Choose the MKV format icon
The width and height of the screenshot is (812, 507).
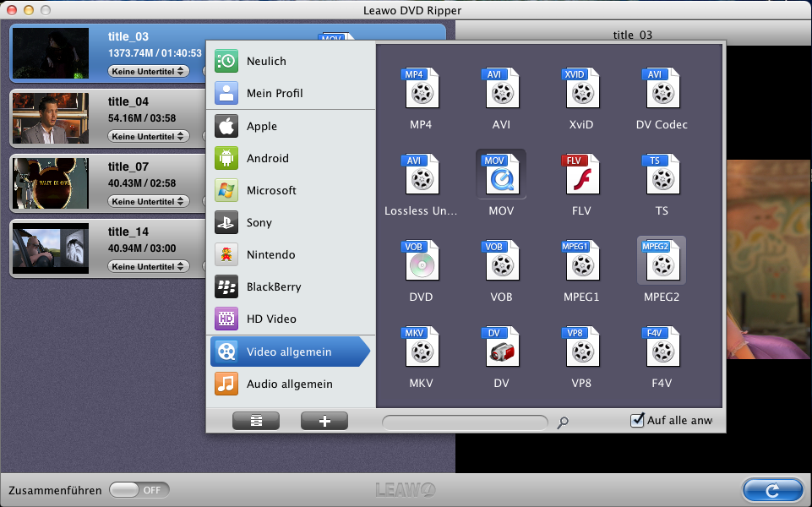(x=421, y=346)
